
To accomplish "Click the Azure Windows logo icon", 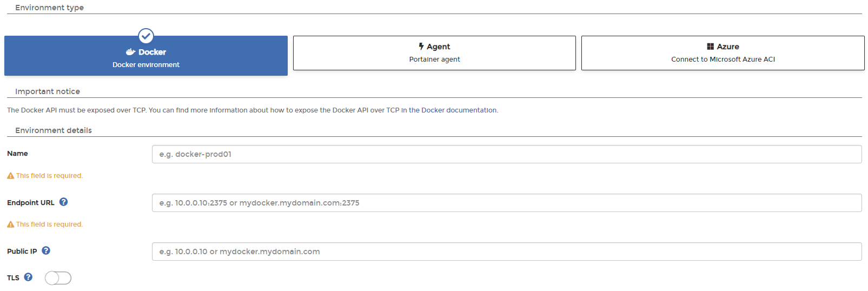I will click(710, 47).
